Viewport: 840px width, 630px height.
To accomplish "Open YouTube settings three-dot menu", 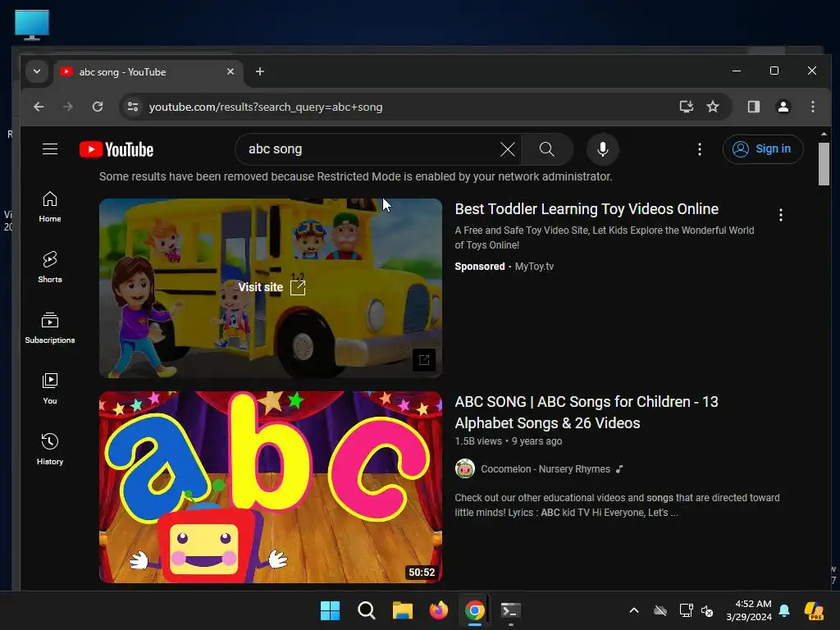I will coord(699,149).
